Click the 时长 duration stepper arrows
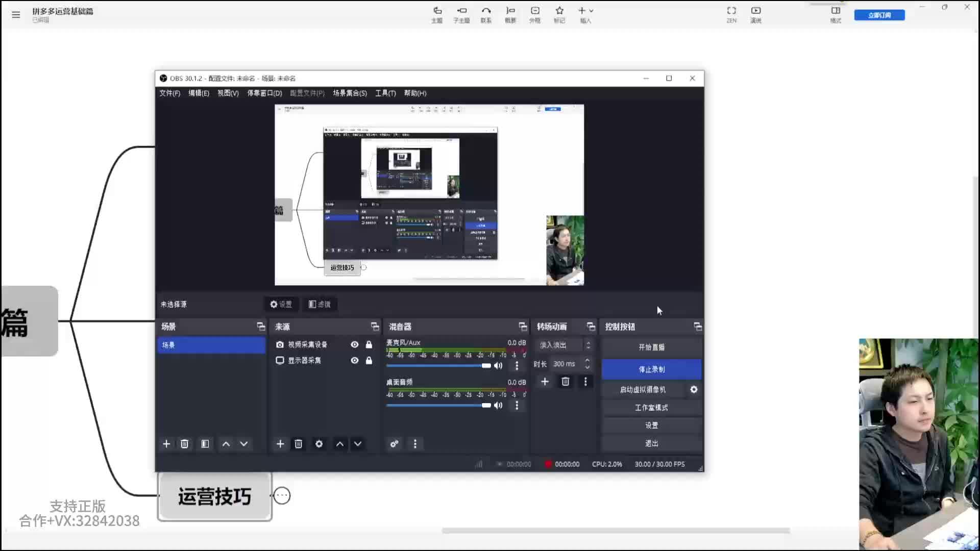 pos(587,364)
